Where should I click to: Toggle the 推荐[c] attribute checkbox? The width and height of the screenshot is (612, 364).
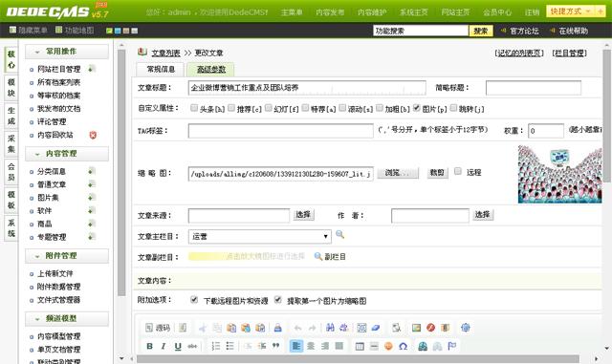[x=231, y=108]
